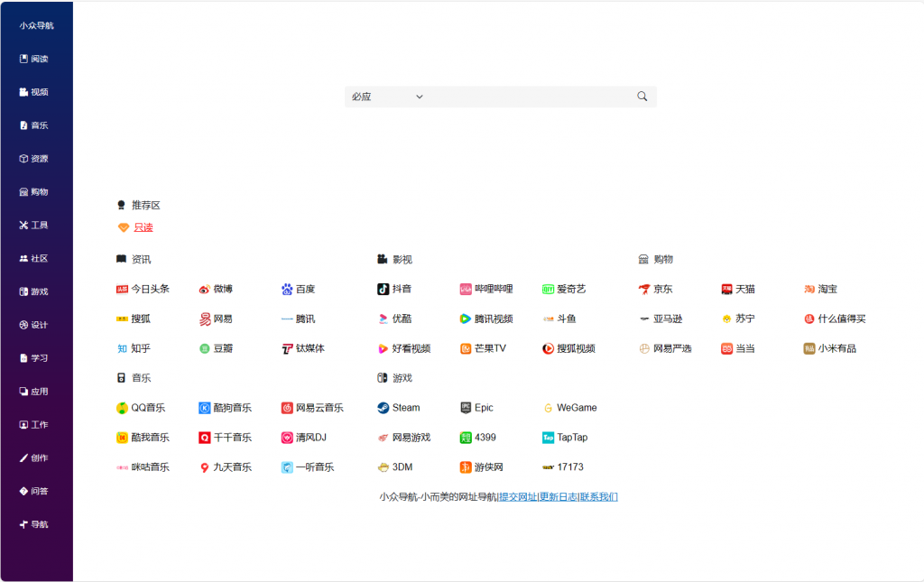Image resolution: width=924 pixels, height=582 pixels.
Task: Open the 只读 recommended link
Action: tap(143, 227)
